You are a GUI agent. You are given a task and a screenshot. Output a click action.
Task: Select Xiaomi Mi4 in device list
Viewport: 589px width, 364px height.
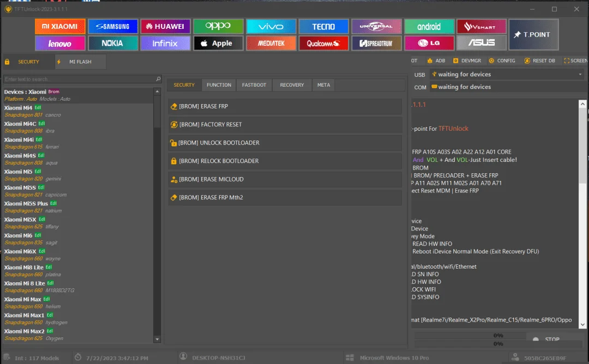[78, 111]
